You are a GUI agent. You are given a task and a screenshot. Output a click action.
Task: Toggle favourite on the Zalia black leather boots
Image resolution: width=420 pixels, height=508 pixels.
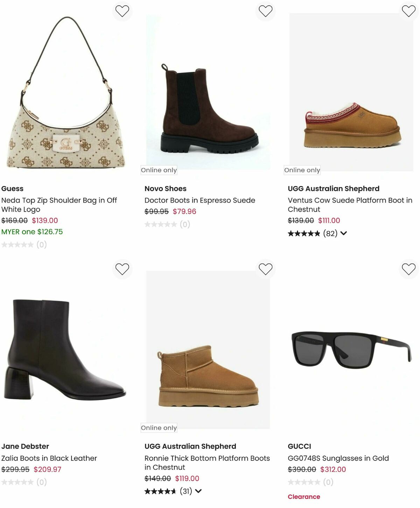122,269
